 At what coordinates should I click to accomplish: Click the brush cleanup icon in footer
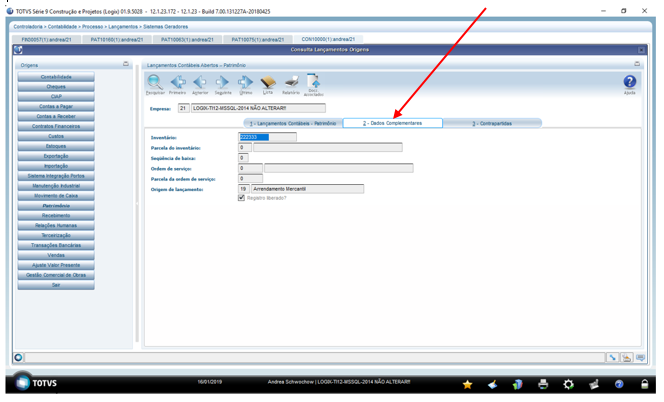492,384
